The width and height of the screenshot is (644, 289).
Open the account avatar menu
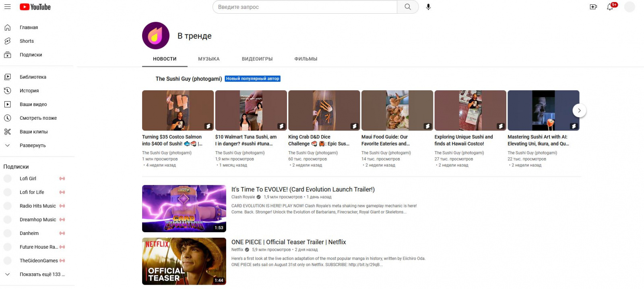[x=630, y=7]
